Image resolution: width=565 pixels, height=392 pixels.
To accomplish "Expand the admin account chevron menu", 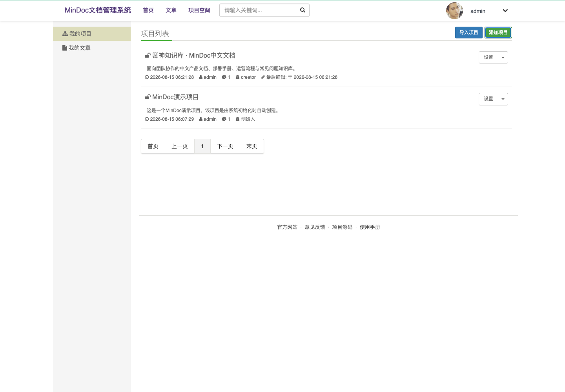I will coord(505,11).
